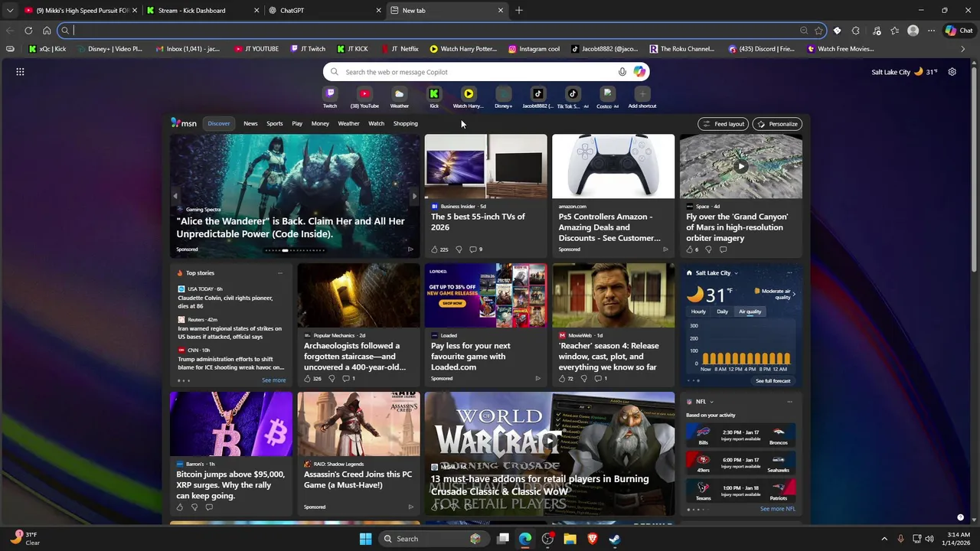980x551 pixels.
Task: Switch to the ChatGPT browser tab
Action: click(x=324, y=10)
